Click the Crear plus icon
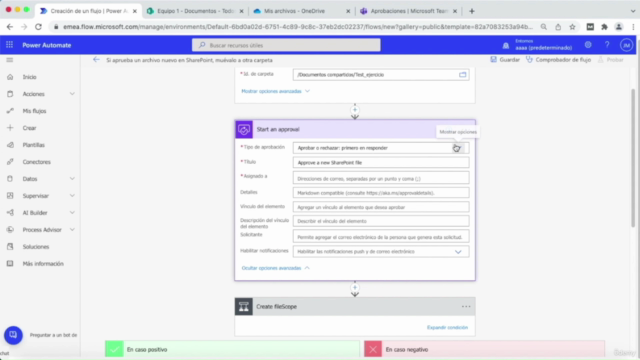Image resolution: width=640 pixels, height=360 pixels. [x=10, y=128]
